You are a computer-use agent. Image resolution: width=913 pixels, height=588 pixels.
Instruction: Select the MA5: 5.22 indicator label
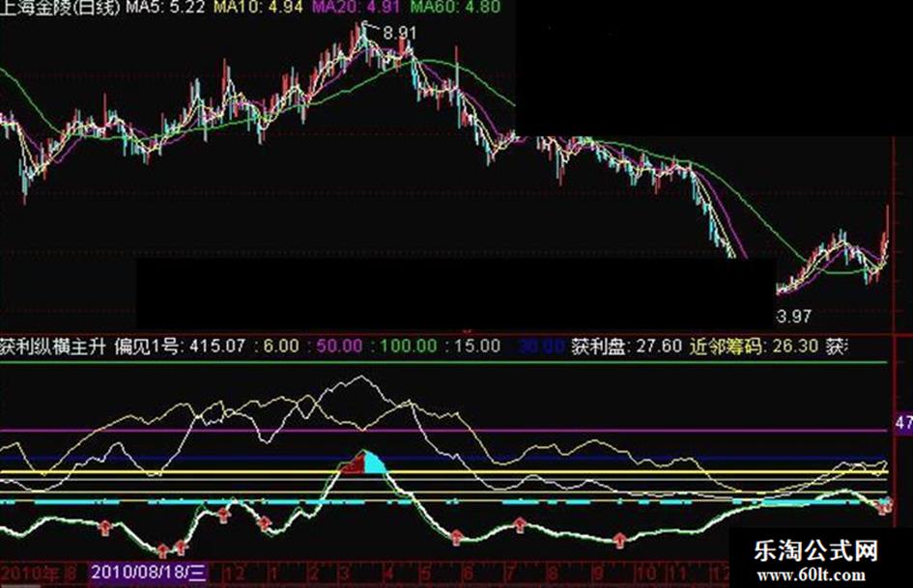click(x=166, y=7)
